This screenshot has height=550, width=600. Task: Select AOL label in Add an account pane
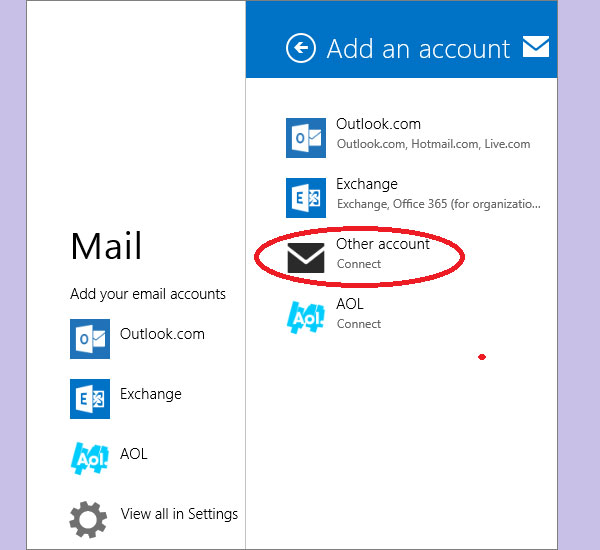coord(350,304)
